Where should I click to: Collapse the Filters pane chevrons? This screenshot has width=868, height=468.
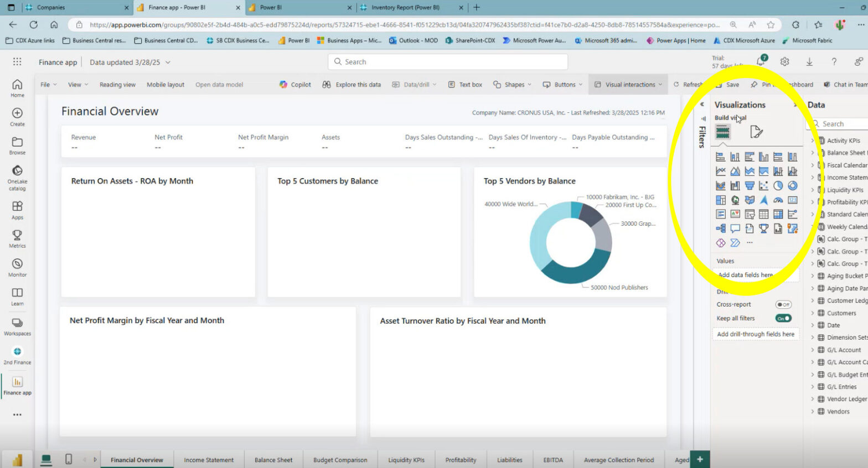click(x=702, y=105)
